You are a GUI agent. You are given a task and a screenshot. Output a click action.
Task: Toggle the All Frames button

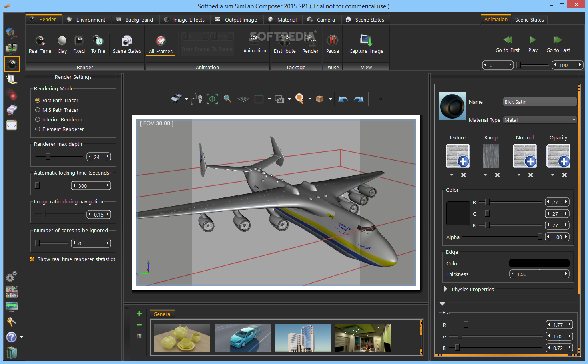pos(161,44)
